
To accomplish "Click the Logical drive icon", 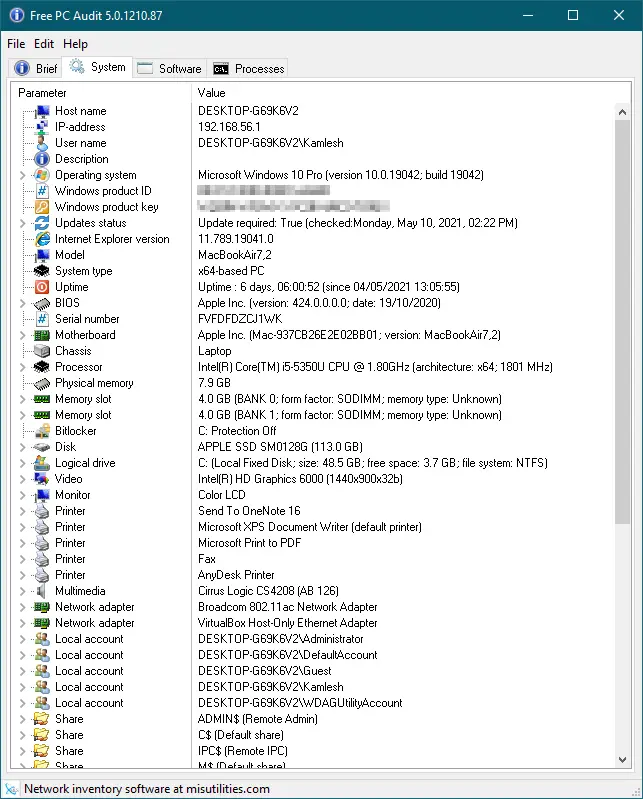I will (x=42, y=463).
